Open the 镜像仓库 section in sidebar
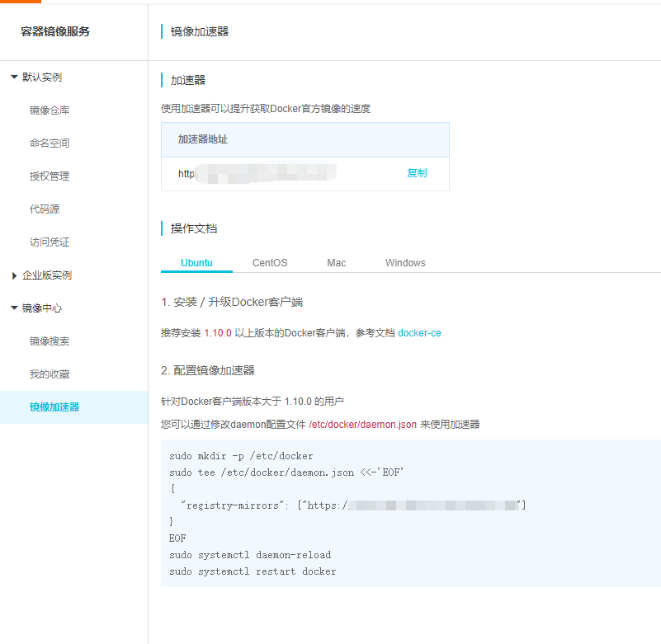 coord(52,110)
